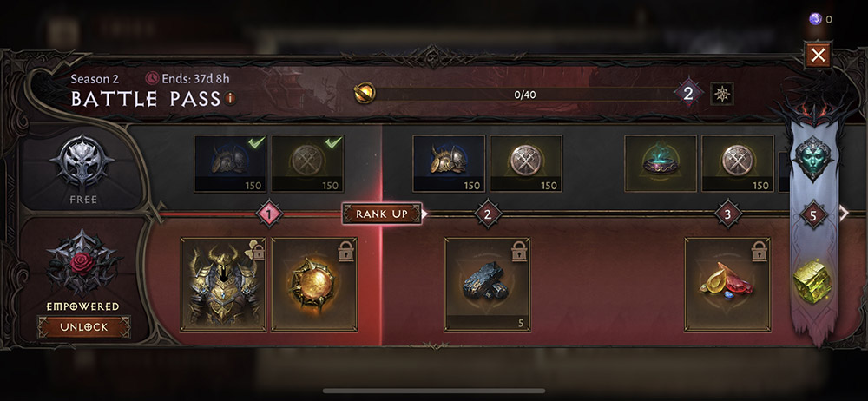Click the locked glowing orange orb reward

[x=314, y=285]
